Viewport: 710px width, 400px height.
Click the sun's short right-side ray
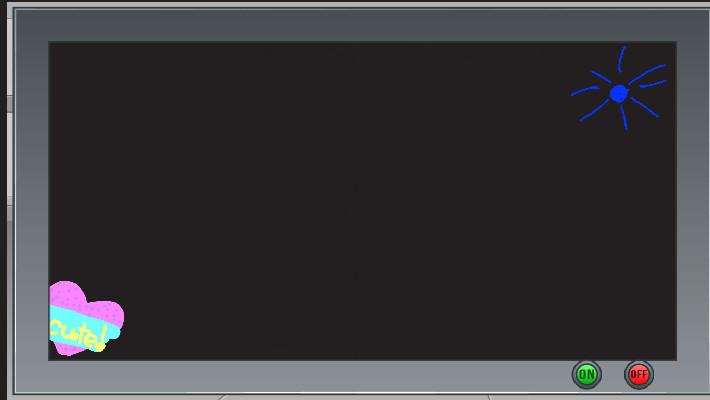(x=653, y=84)
